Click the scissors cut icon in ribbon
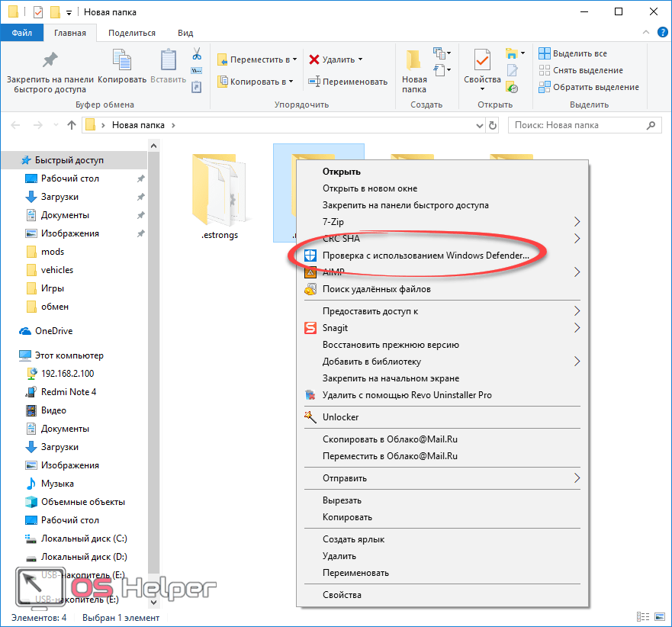This screenshot has width=672, height=627. [196, 54]
